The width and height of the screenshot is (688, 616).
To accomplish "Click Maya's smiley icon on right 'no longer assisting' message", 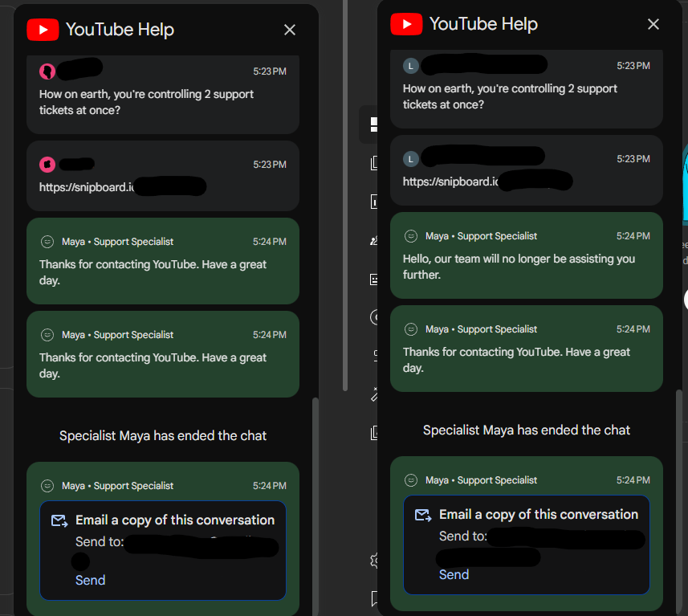I will [411, 236].
